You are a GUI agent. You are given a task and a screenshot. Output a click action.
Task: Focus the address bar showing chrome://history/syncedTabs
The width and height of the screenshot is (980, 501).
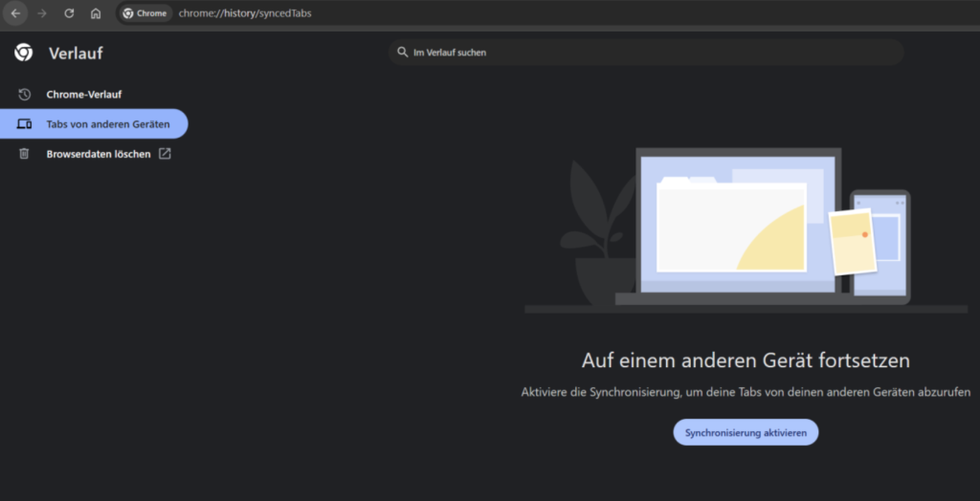[x=383, y=13]
